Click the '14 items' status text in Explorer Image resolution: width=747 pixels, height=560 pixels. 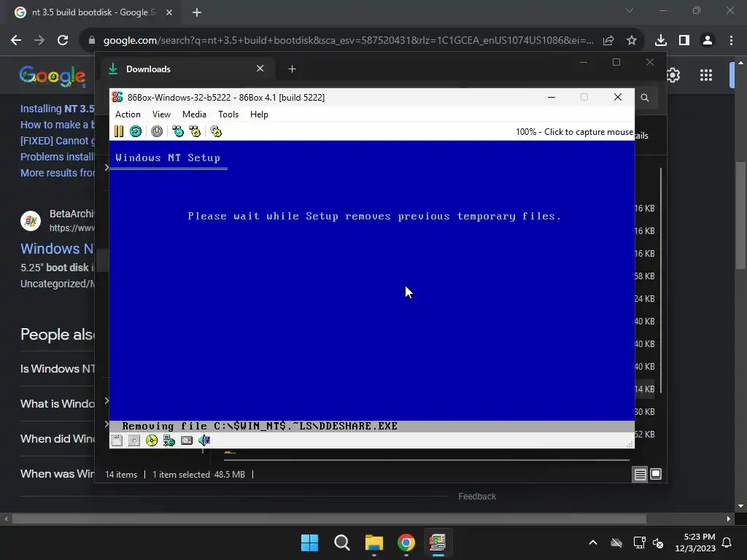tap(121, 475)
